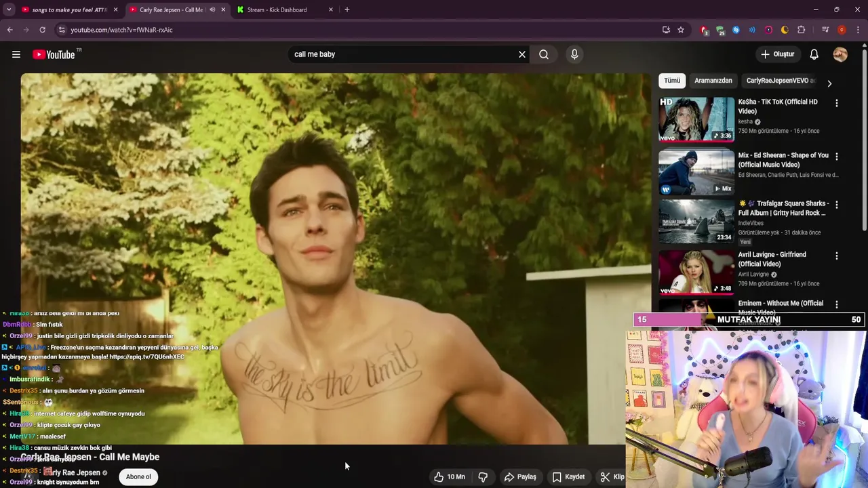The height and width of the screenshot is (488, 868).
Task: Select the Carly Rae Jepsen - Call Me tab
Action: pyautogui.click(x=171, y=9)
